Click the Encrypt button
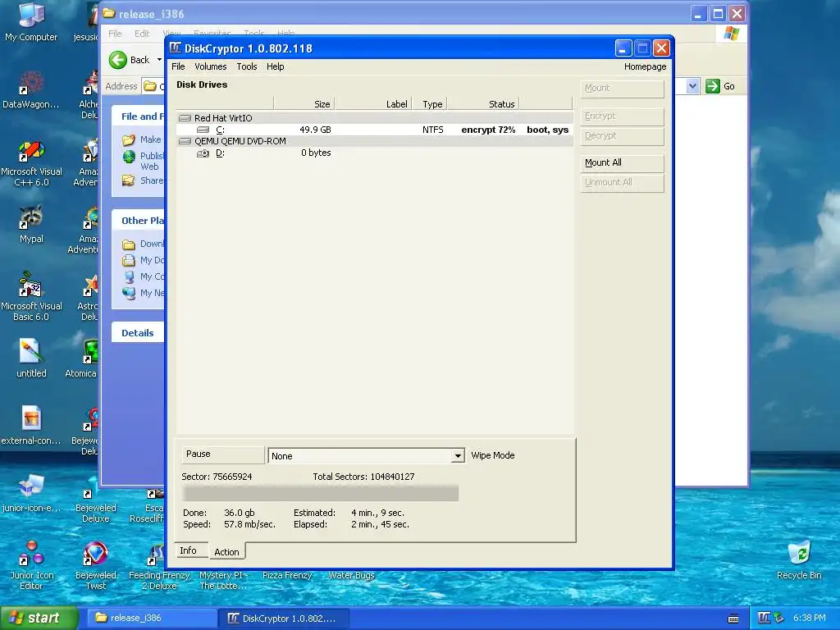Screen dimensions: 840x630 tap(623, 116)
